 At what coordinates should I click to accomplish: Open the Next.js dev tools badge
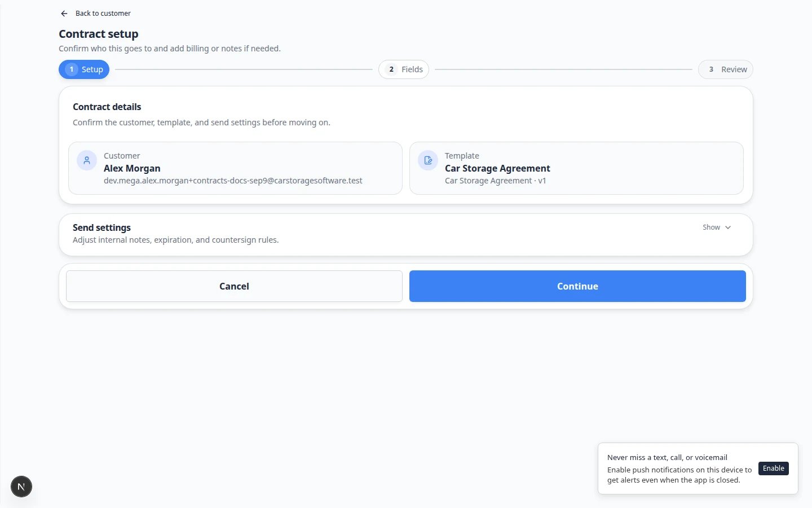pos(21,487)
